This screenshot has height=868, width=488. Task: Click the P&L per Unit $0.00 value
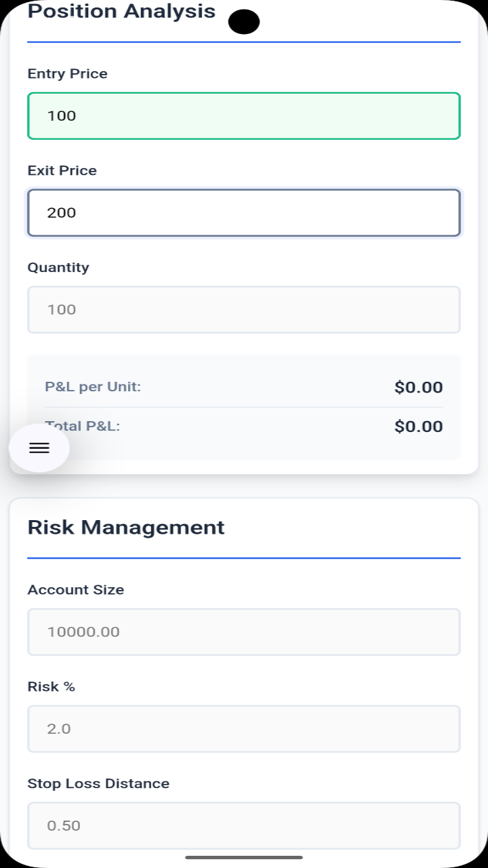419,387
